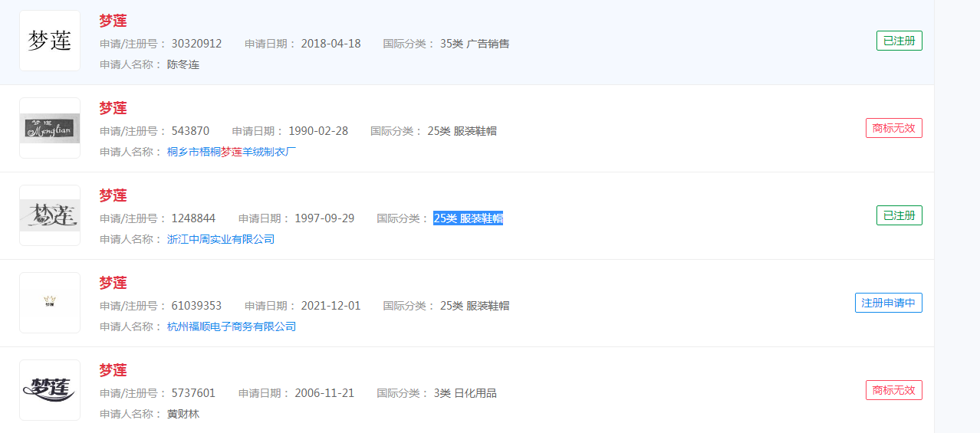Click the Menglian logo thumbnail for registration 543870
Image resolution: width=980 pixels, height=433 pixels.
[50, 128]
